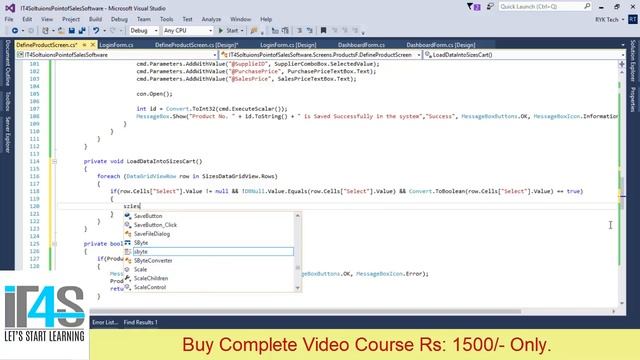Open the Build menu
The image size is (640, 360).
[95, 19]
